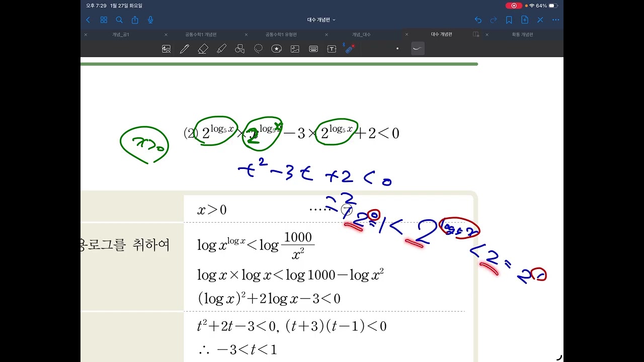This screenshot has width=644, height=362.
Task: Go back with the left chevron
Action: coord(88,20)
